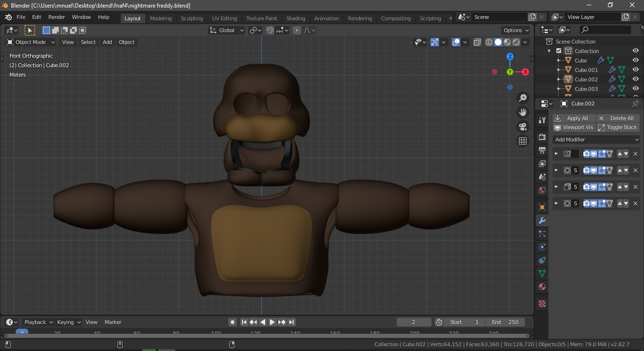
Task: Open the Global transform orientation dropdown
Action: click(x=226, y=30)
